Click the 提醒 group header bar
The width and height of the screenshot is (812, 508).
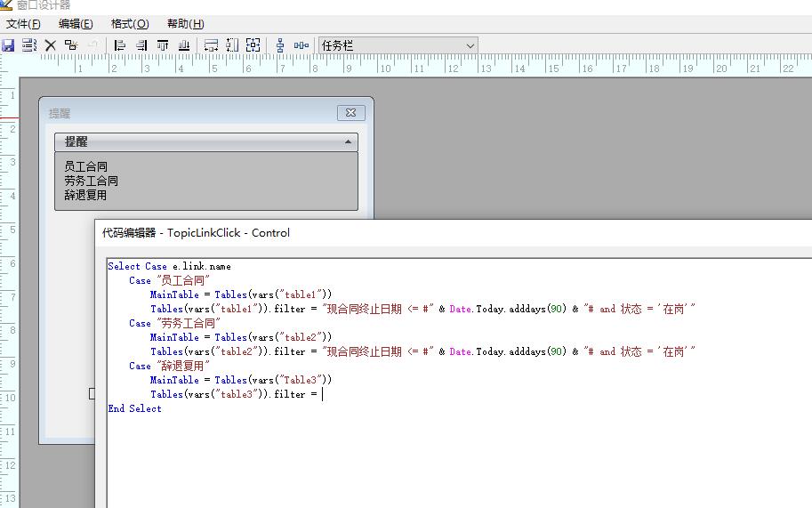tap(206, 141)
